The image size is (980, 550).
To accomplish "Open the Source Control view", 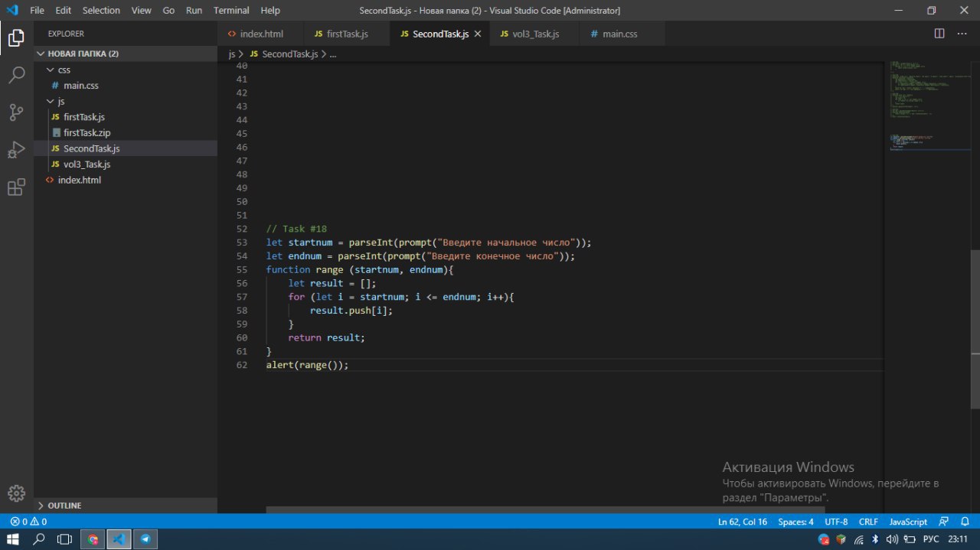I will click(16, 112).
